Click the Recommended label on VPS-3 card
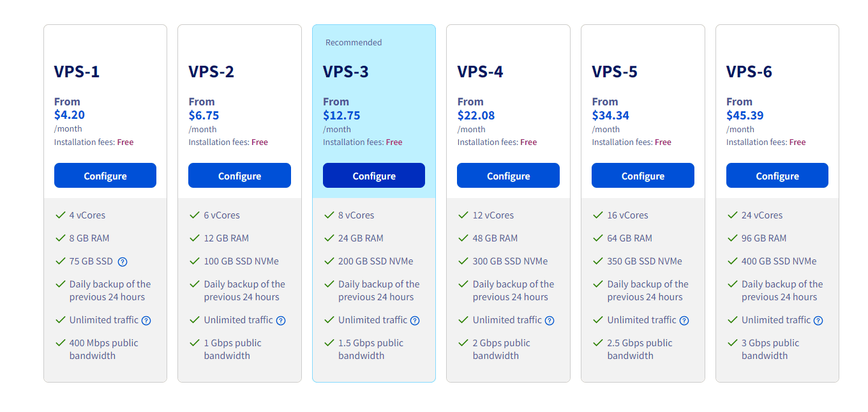This screenshot has height=412, width=868. coord(354,43)
